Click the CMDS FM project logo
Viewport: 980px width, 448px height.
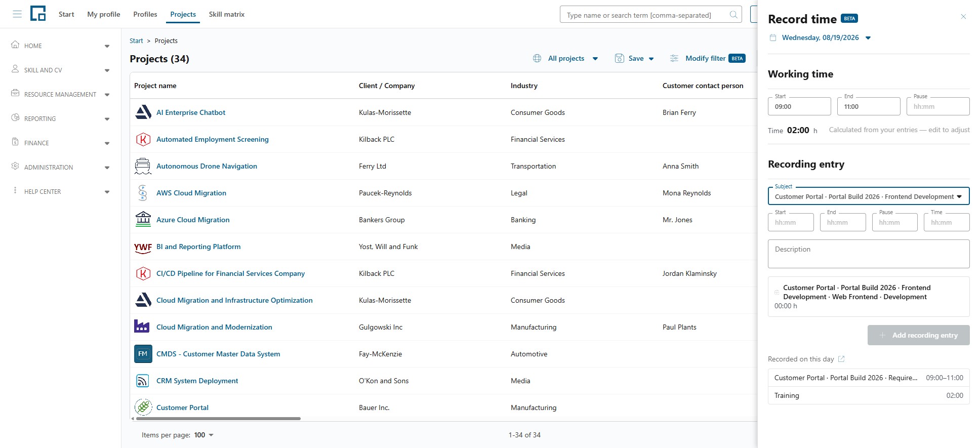click(x=143, y=354)
